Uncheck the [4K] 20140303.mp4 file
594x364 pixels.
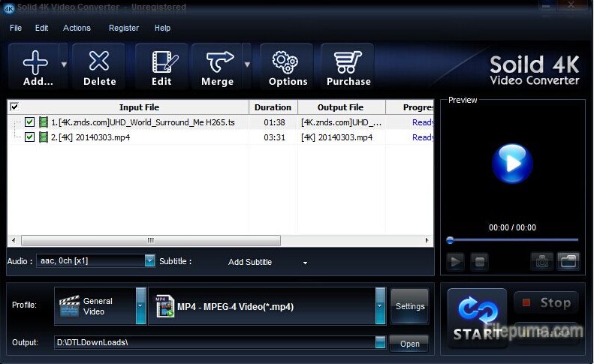pos(29,137)
